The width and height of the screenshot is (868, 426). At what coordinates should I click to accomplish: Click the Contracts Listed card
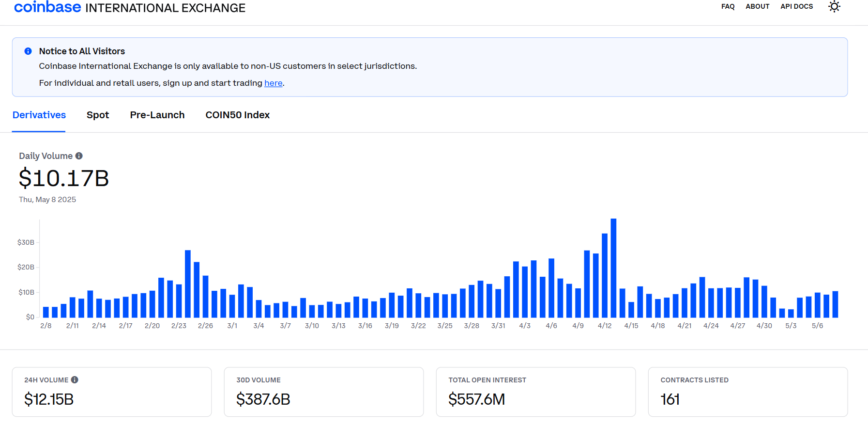coord(747,392)
